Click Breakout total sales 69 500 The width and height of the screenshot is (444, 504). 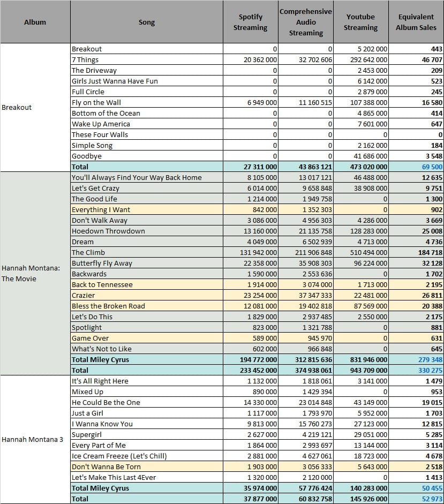coord(416,167)
